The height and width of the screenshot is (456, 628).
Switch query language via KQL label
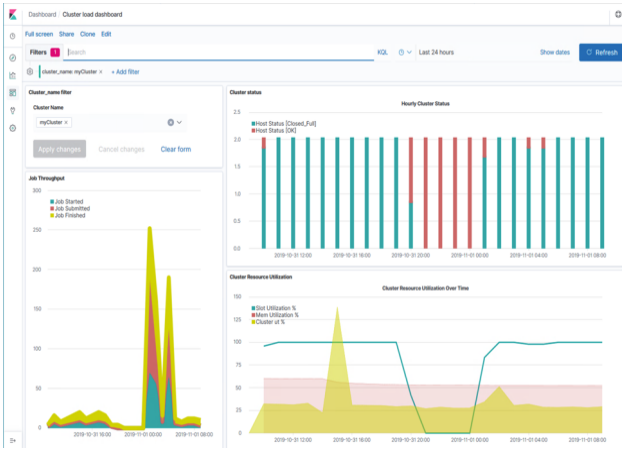382,52
